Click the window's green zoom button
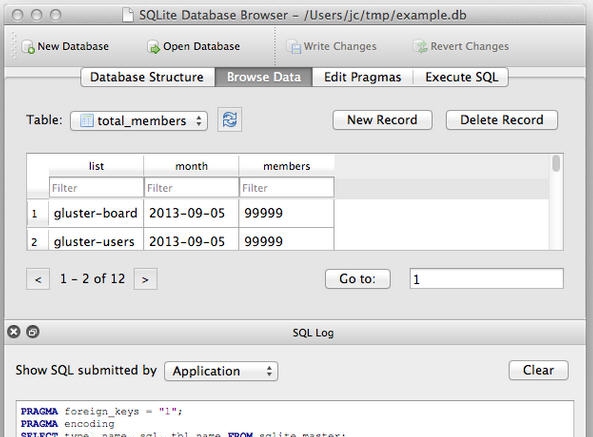 pyautogui.click(x=56, y=15)
